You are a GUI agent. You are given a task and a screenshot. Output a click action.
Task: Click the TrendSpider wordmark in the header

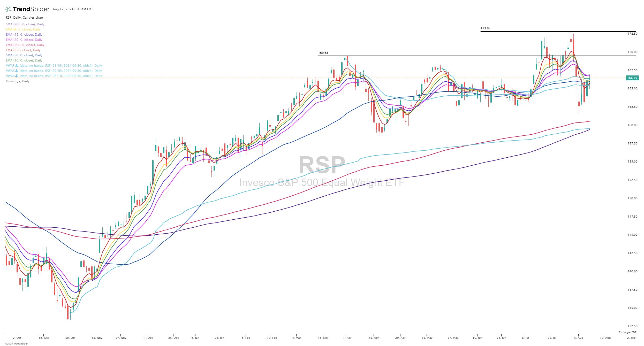31,9
